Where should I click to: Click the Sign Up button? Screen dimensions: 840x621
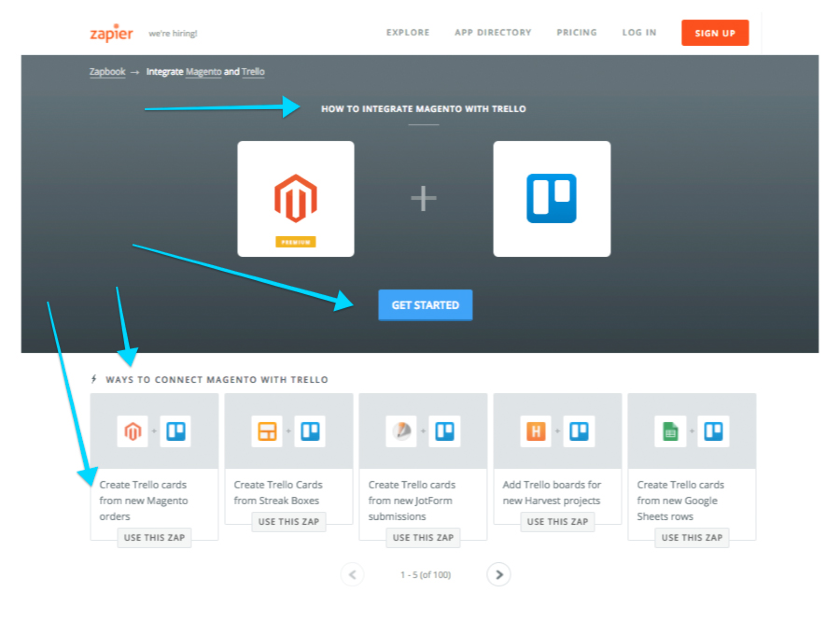click(x=715, y=33)
